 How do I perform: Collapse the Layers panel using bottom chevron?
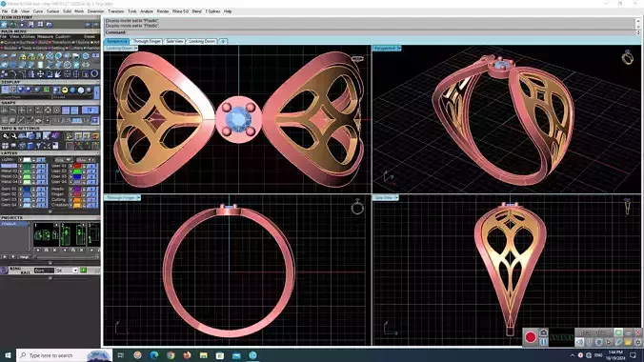pyautogui.click(x=50, y=211)
